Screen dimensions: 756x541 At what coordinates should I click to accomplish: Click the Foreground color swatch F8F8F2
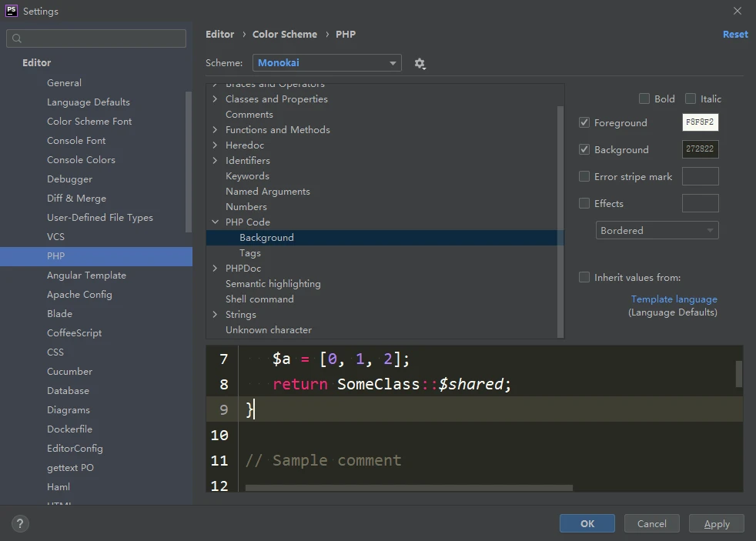point(700,122)
